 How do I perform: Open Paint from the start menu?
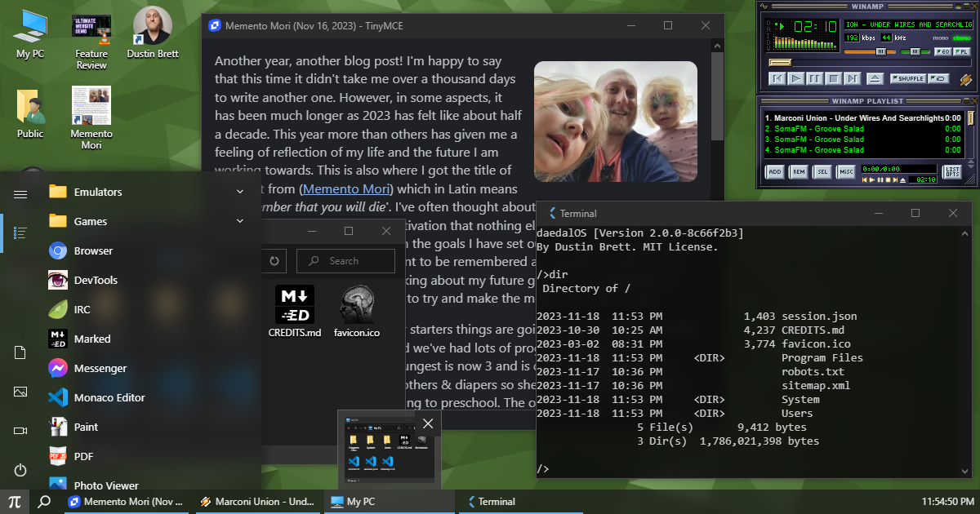[86, 427]
